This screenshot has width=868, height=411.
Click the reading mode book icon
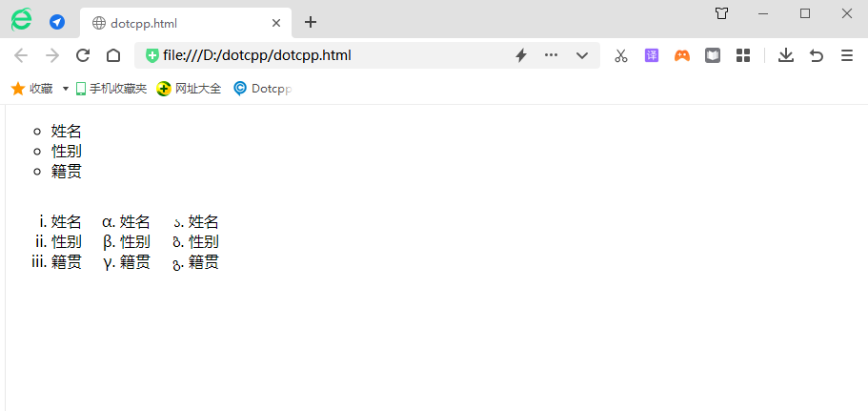pos(713,55)
